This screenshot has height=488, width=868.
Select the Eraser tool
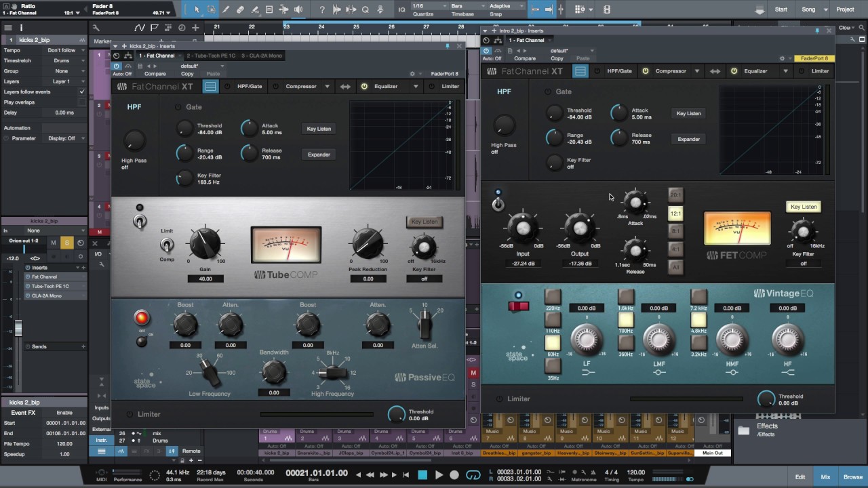[240, 9]
